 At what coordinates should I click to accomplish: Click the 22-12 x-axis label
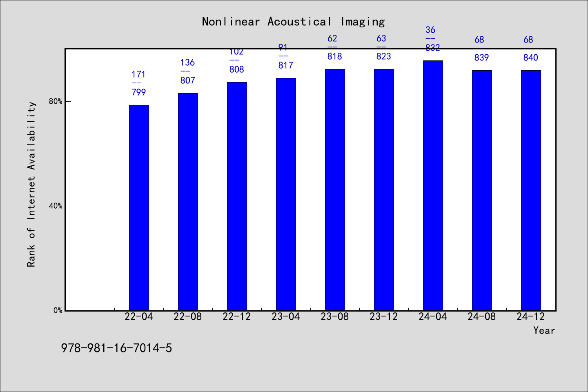point(237,316)
